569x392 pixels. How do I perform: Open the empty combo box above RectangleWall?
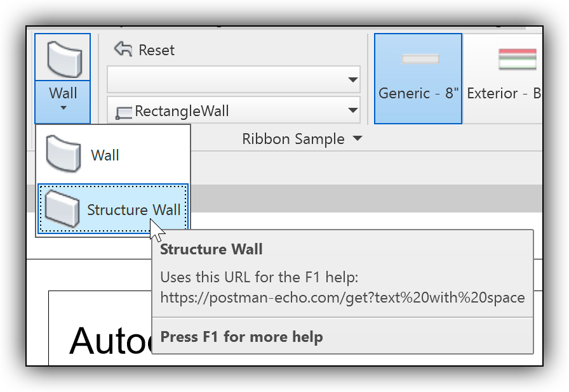point(353,79)
